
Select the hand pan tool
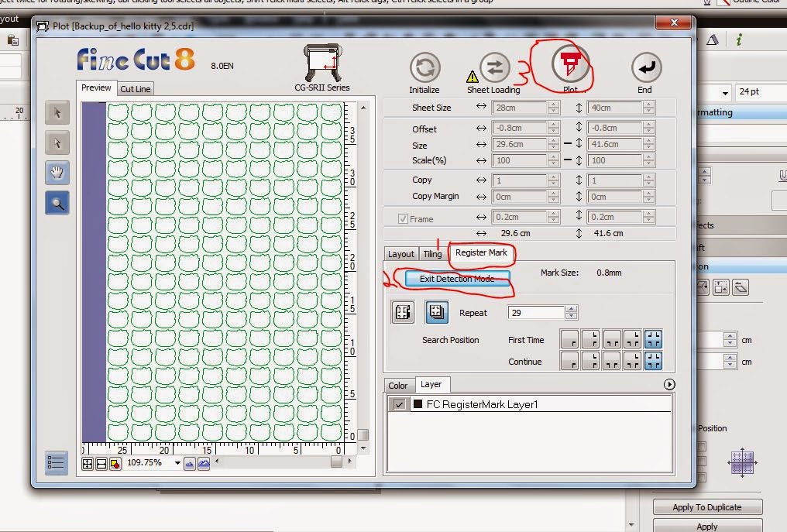coord(57,173)
